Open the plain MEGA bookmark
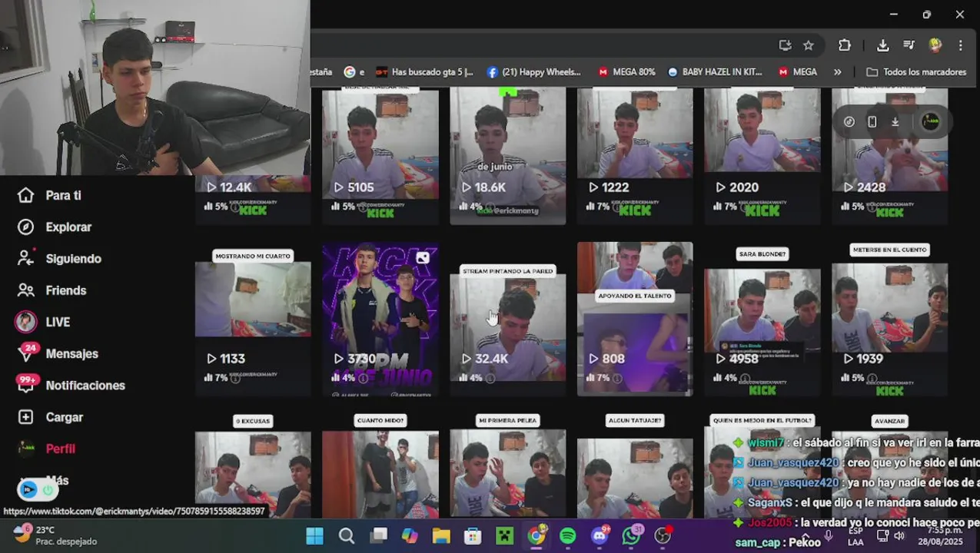Viewport: 980px width, 553px height. pyautogui.click(x=798, y=71)
